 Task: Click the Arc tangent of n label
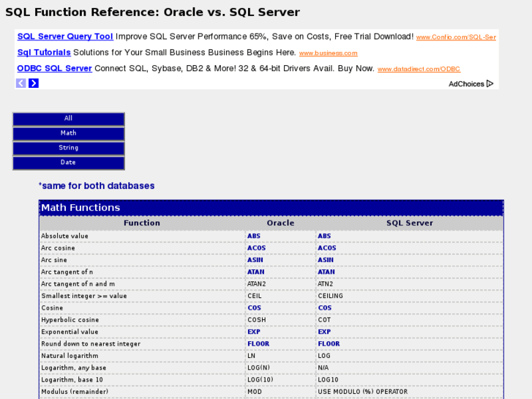pyautogui.click(x=67, y=272)
